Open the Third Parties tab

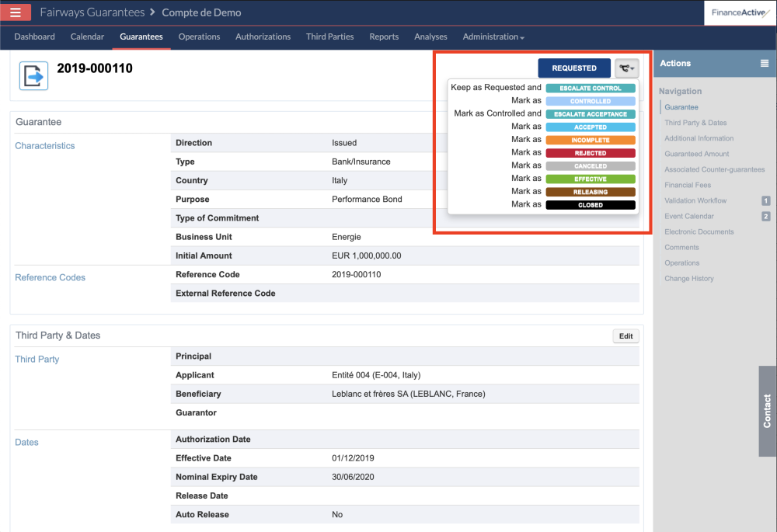[330, 37]
